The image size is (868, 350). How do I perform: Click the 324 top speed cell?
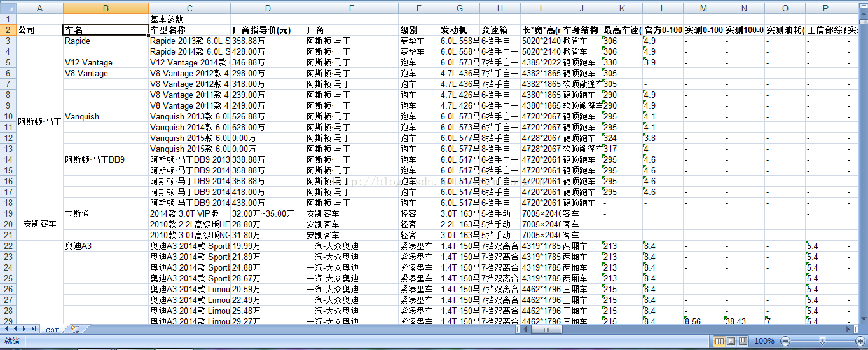(x=622, y=138)
